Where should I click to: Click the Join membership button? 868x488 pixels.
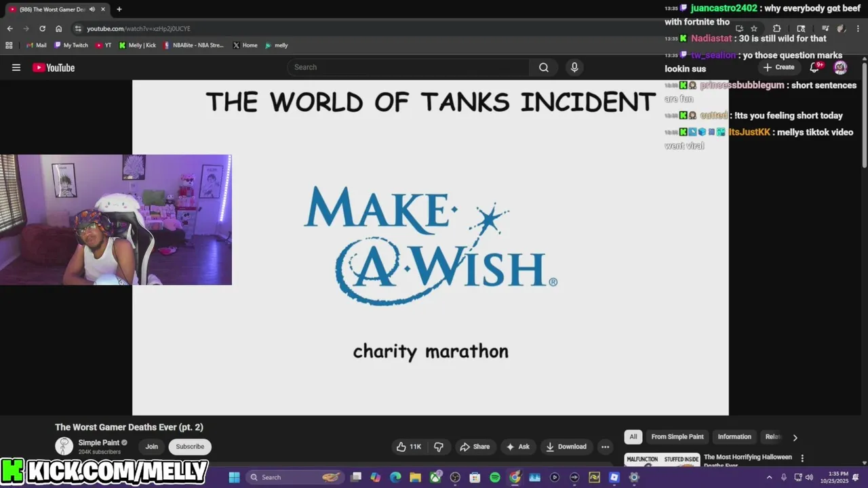click(151, 447)
